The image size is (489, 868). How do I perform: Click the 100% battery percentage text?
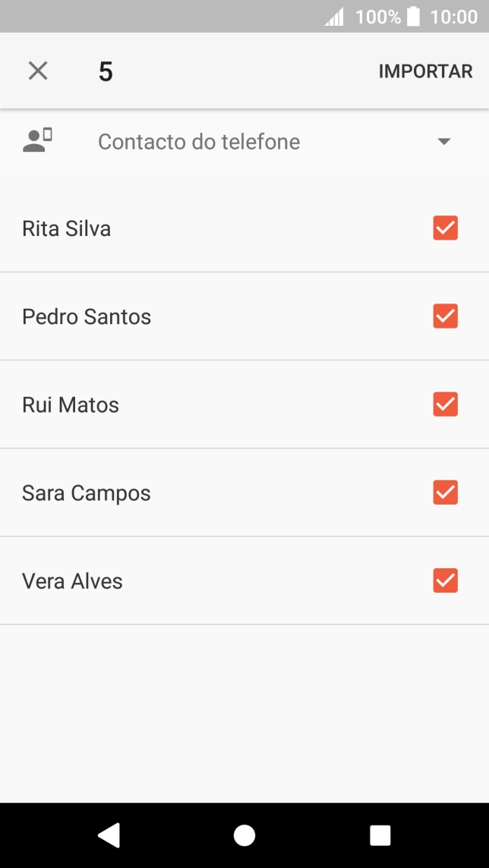click(377, 16)
